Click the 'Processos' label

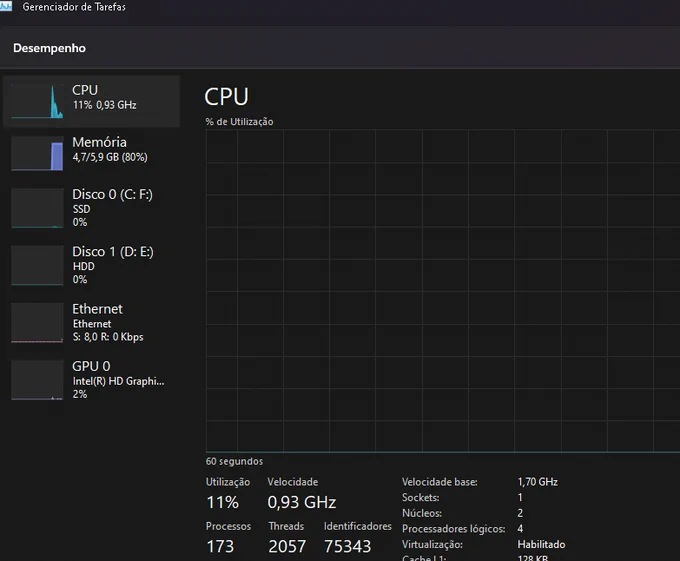pyautogui.click(x=228, y=526)
